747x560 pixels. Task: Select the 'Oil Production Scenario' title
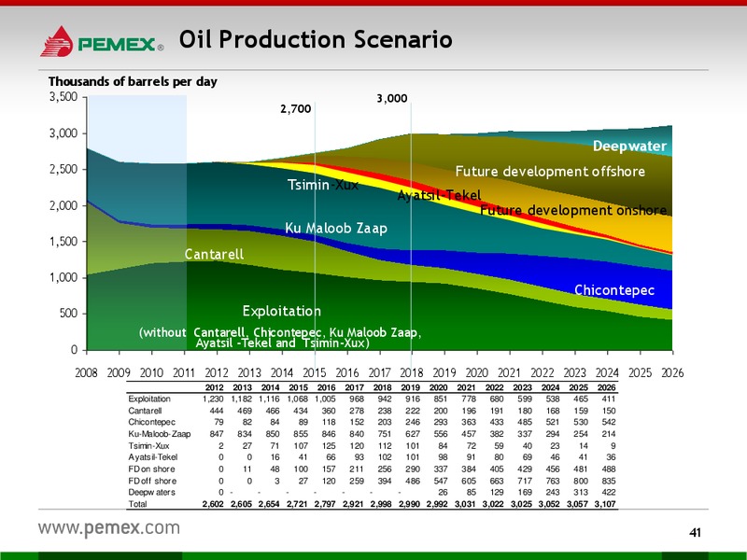point(316,39)
